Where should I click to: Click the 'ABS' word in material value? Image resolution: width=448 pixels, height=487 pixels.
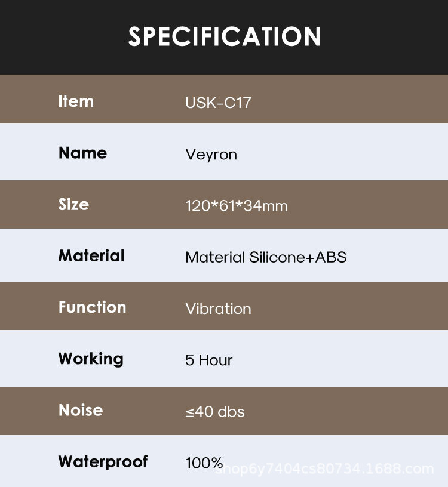click(331, 257)
